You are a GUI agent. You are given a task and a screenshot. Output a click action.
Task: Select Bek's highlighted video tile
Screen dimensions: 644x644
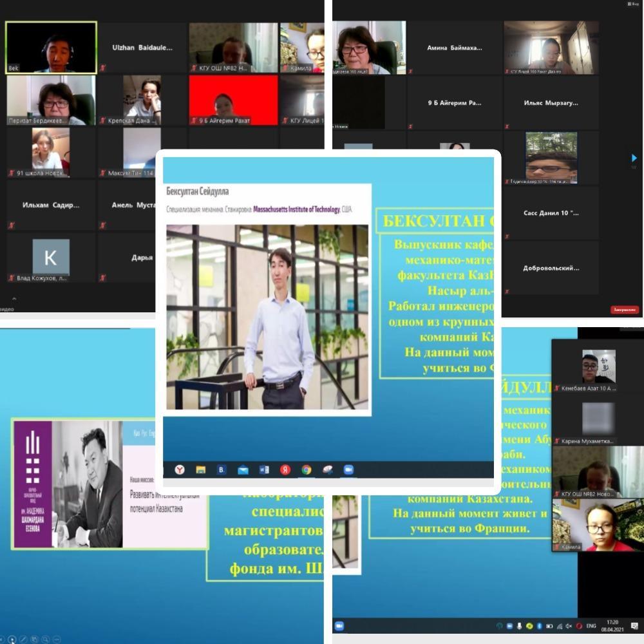[x=51, y=47]
